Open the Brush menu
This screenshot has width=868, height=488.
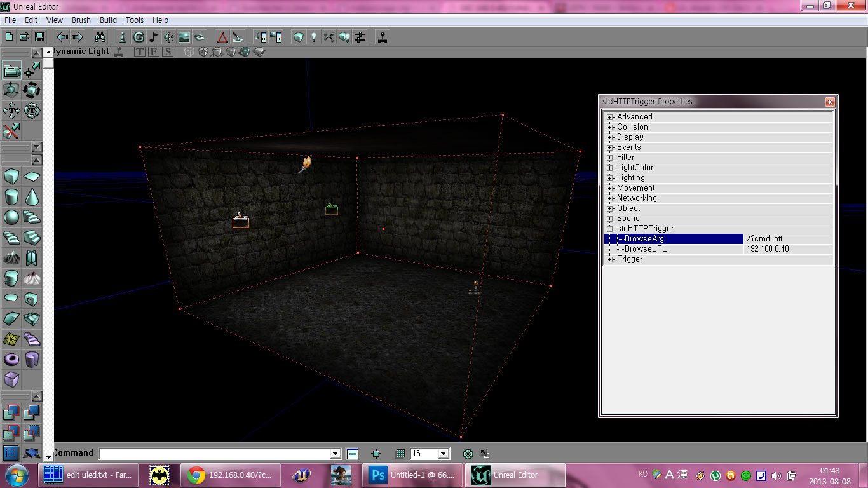pos(81,20)
